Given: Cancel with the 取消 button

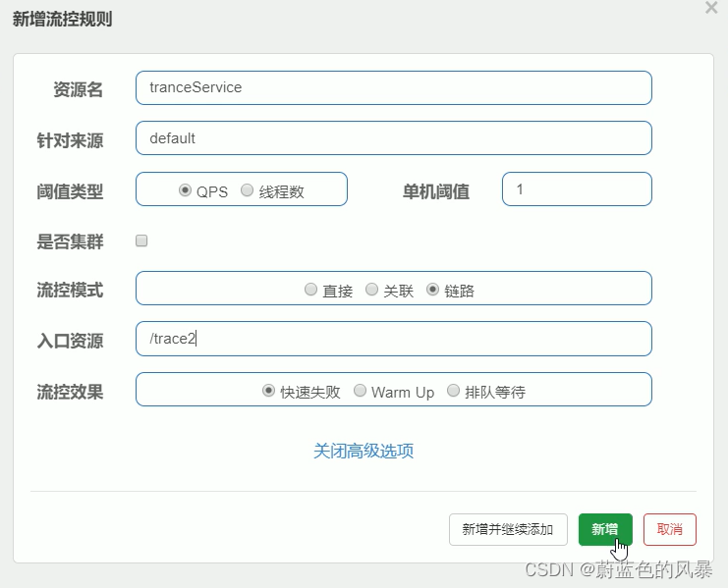Looking at the screenshot, I should 669,529.
